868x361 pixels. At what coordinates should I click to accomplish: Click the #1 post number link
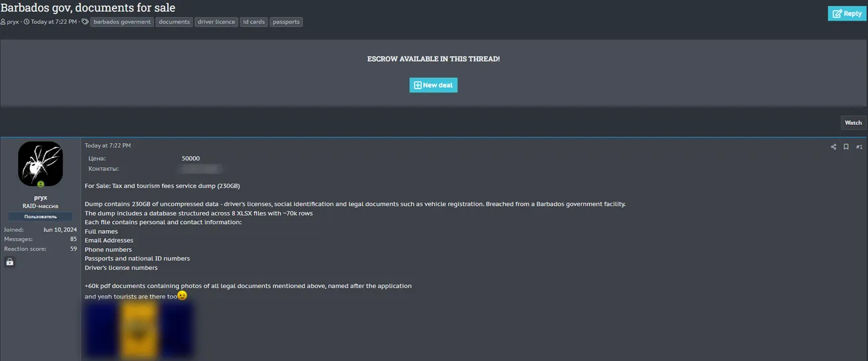pos(859,147)
